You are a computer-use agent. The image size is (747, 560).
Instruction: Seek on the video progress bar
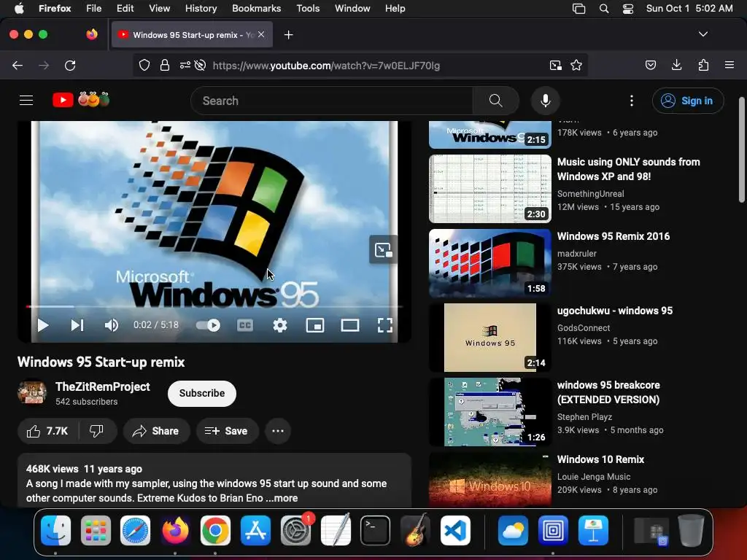[214, 307]
